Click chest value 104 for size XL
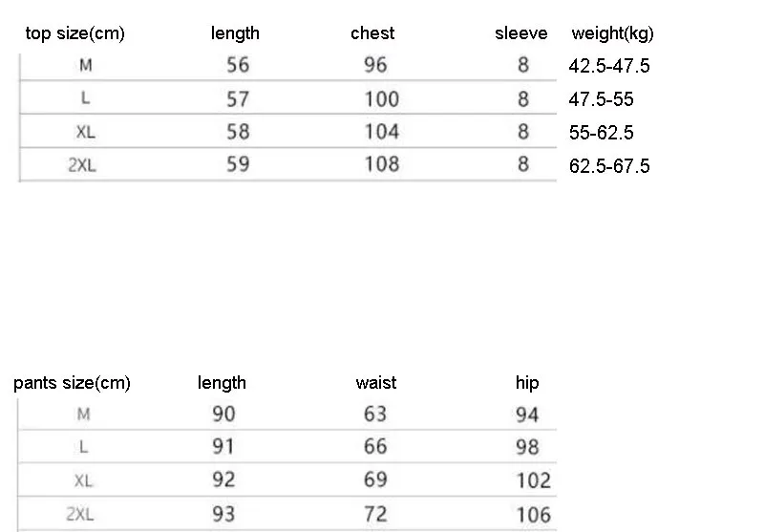The image size is (764, 532). coord(381,132)
